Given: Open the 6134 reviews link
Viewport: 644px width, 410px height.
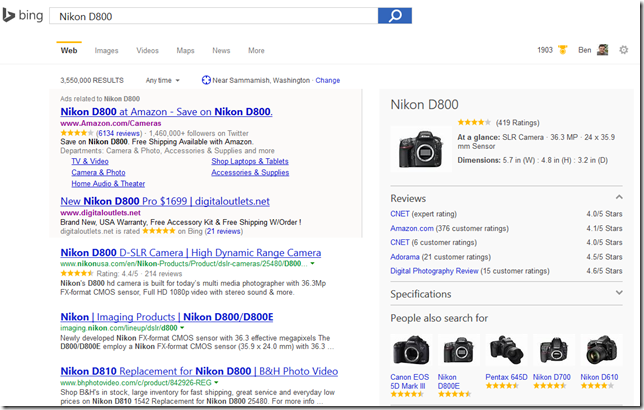Looking at the screenshot, I should [x=119, y=133].
